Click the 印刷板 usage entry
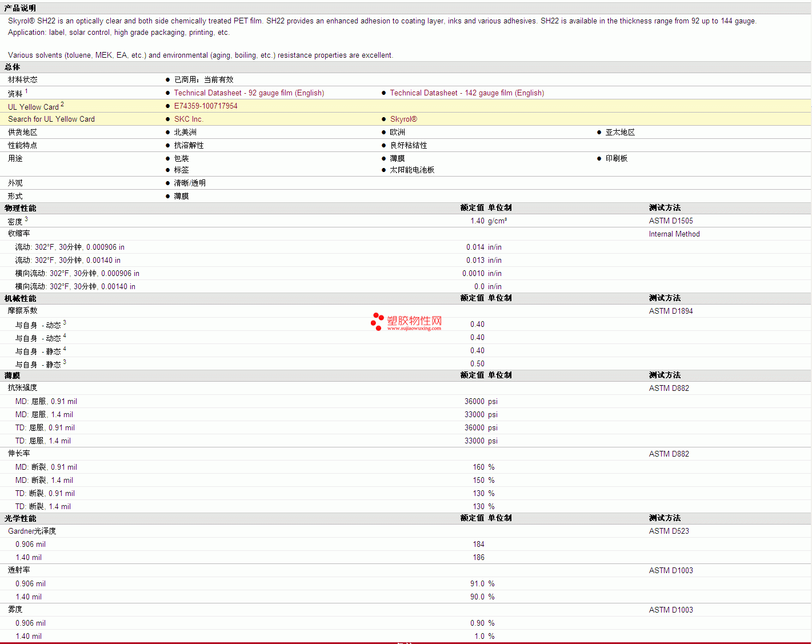The image size is (812, 644). (x=616, y=159)
